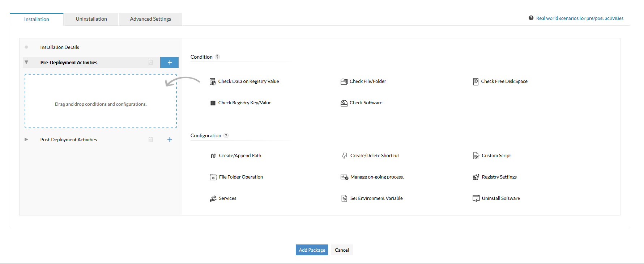Viewport: 644px width, 264px height.
Task: Click the help icon next to Condition
Action: point(217,57)
